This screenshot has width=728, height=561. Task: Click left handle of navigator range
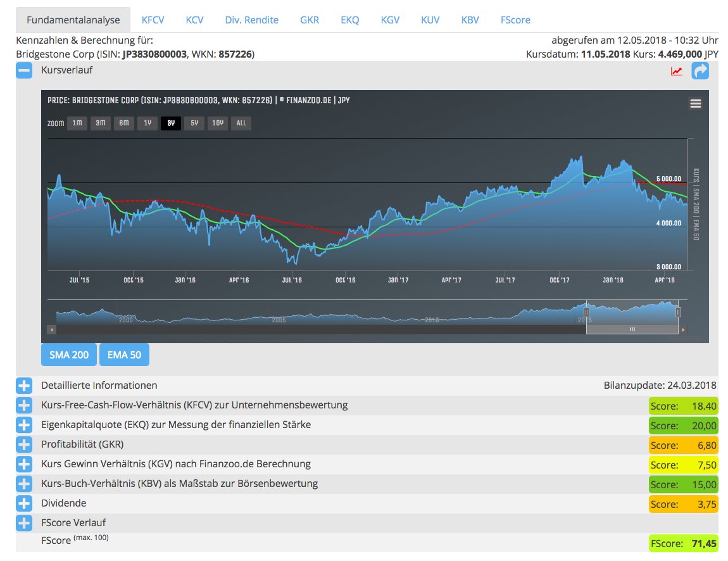tap(586, 312)
